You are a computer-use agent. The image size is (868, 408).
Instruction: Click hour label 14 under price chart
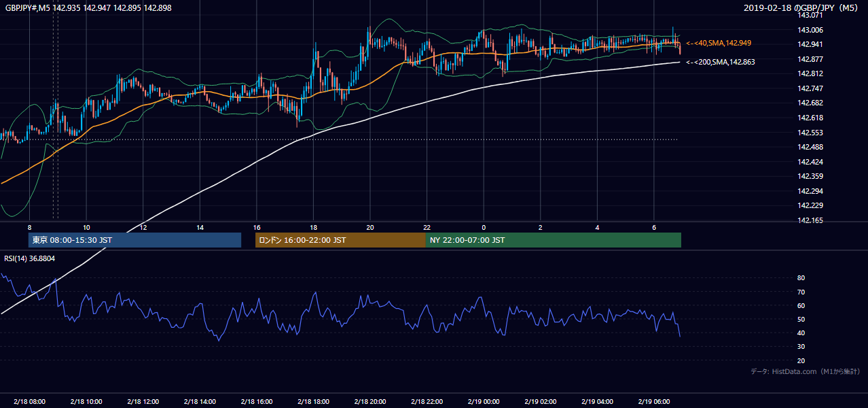[200, 227]
